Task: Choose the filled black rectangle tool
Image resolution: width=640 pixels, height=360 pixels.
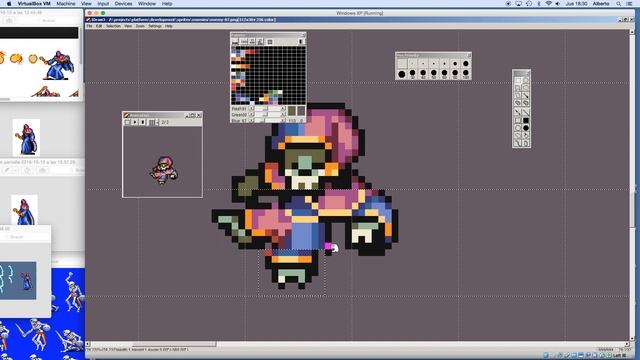Action: coord(526,120)
